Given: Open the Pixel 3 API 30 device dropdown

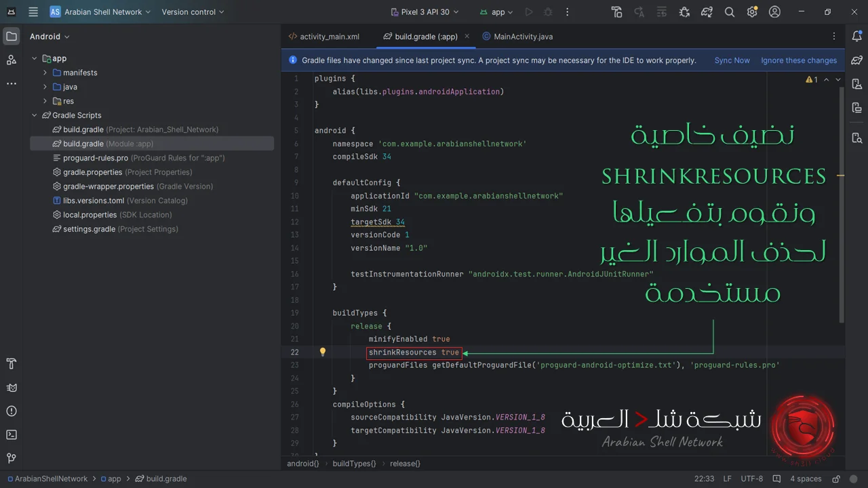Looking at the screenshot, I should click(425, 12).
